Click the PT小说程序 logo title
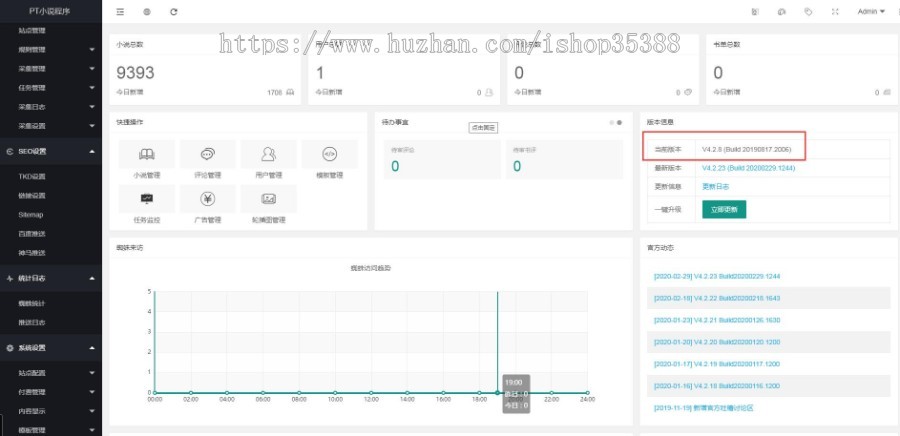This screenshot has width=900, height=436. pyautogui.click(x=50, y=11)
